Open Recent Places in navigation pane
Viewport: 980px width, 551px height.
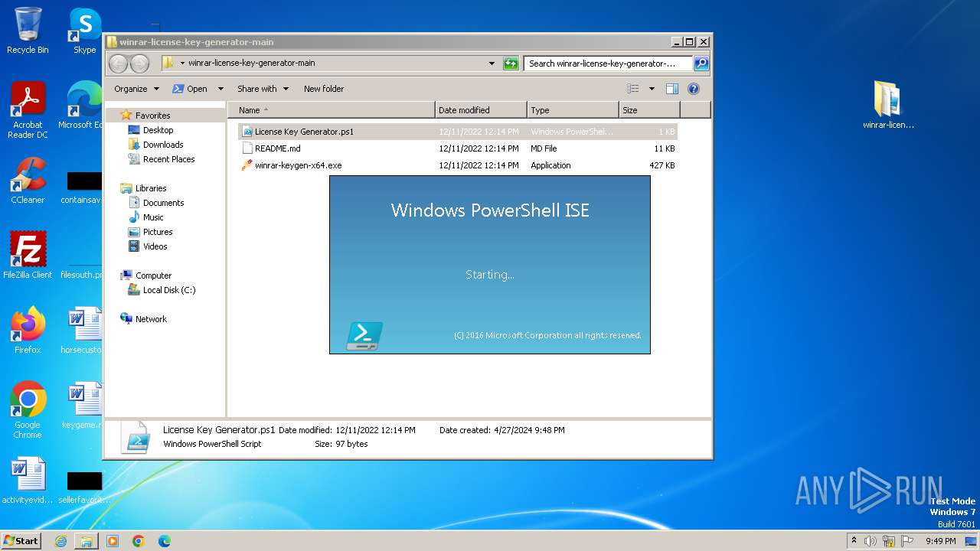pyautogui.click(x=168, y=159)
